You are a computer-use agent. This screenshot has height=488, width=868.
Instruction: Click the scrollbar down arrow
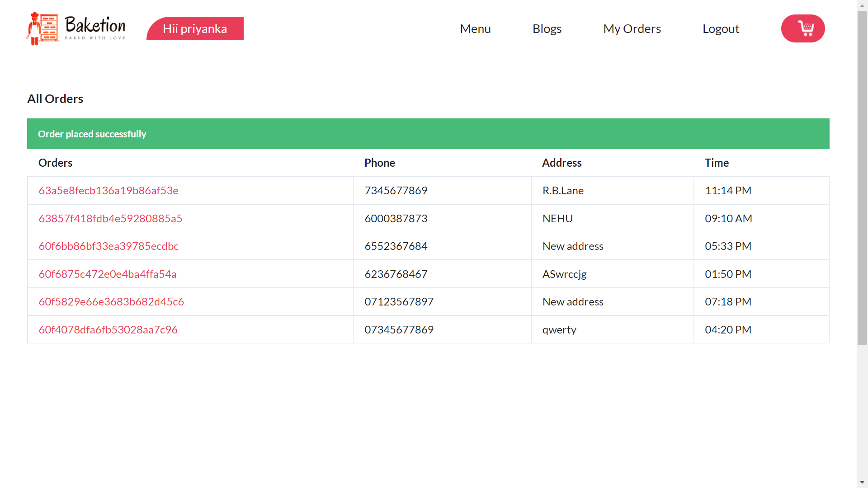point(862,483)
